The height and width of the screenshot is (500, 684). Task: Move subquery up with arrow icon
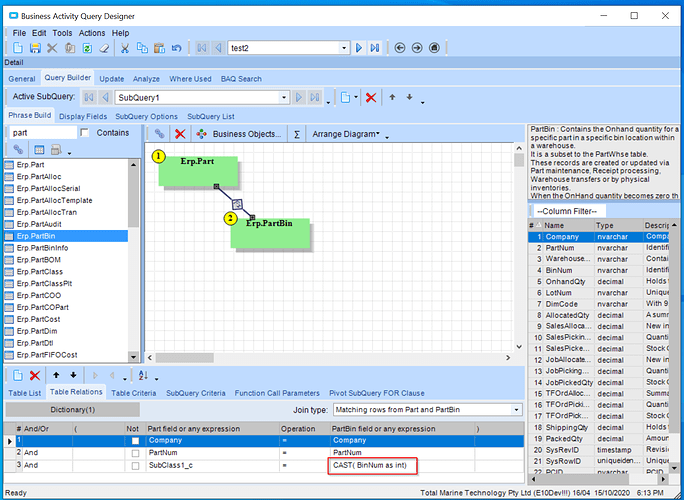pos(392,97)
